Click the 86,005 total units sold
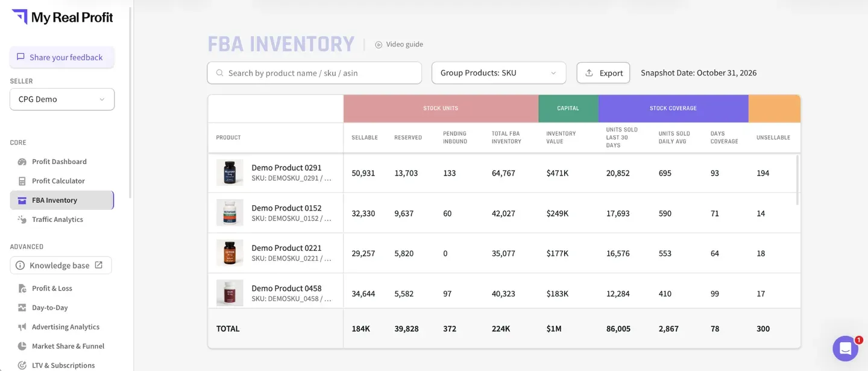 (x=618, y=329)
